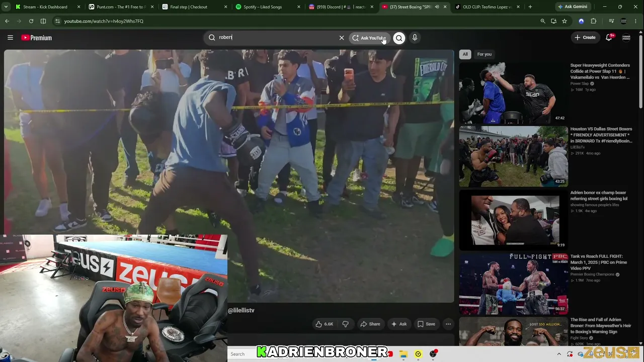This screenshot has width=644, height=362.
Task: Open the Super Heavyweight Contenders video title
Action: point(600,71)
